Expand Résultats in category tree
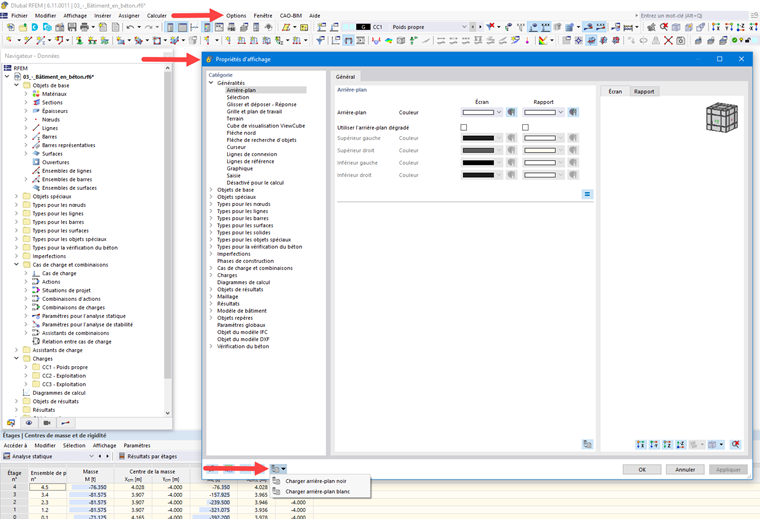This screenshot has width=760, height=519. pyautogui.click(x=211, y=304)
